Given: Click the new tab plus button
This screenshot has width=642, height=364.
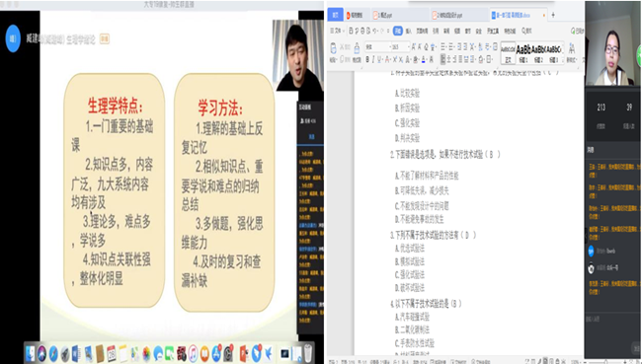Looking at the screenshot, I should pyautogui.click(x=553, y=15).
